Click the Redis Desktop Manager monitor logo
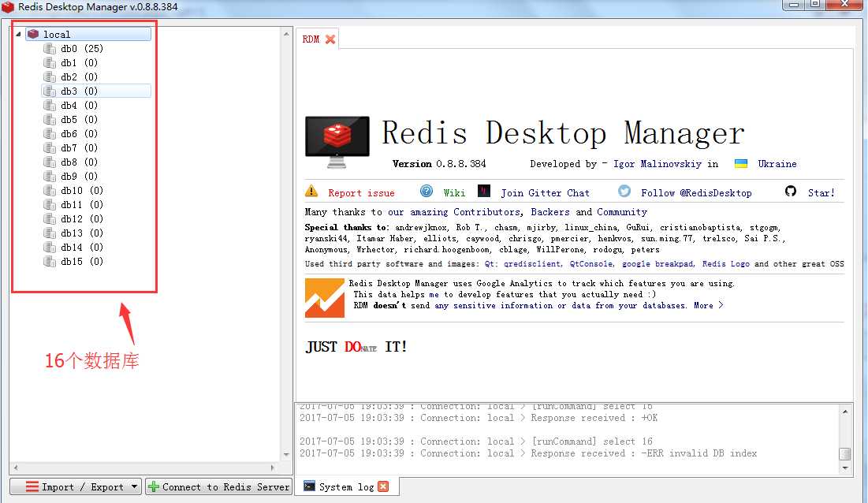The image size is (868, 503). (337, 142)
